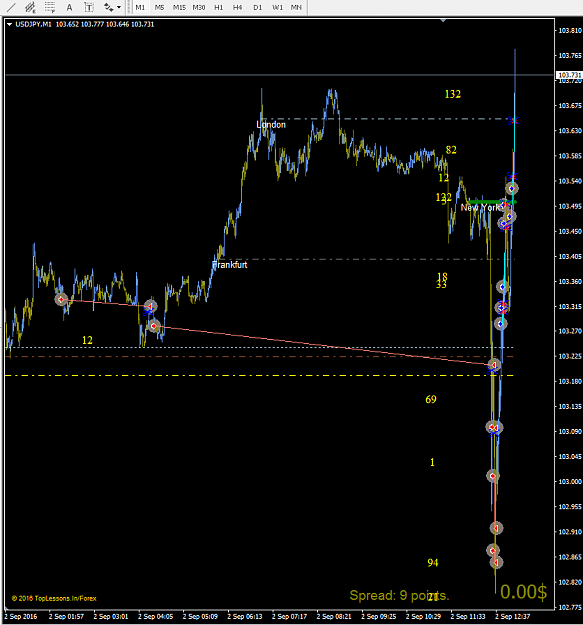This screenshot has height=625, width=583.
Task: Click the New York session label
Action: click(480, 208)
